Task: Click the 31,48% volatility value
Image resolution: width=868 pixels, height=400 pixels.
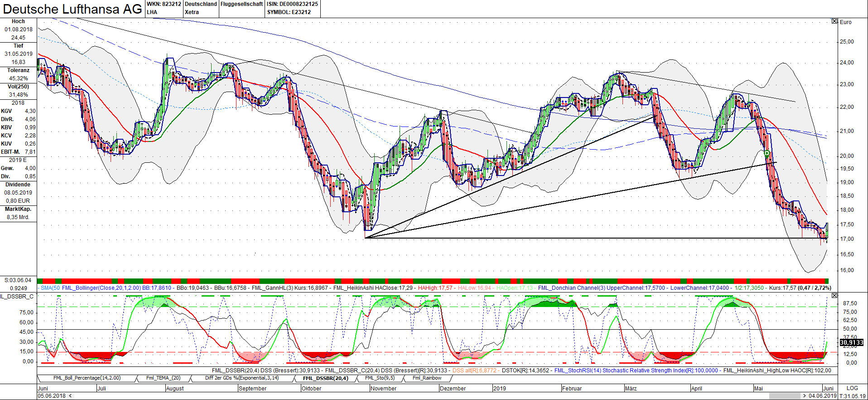Action: (x=18, y=95)
